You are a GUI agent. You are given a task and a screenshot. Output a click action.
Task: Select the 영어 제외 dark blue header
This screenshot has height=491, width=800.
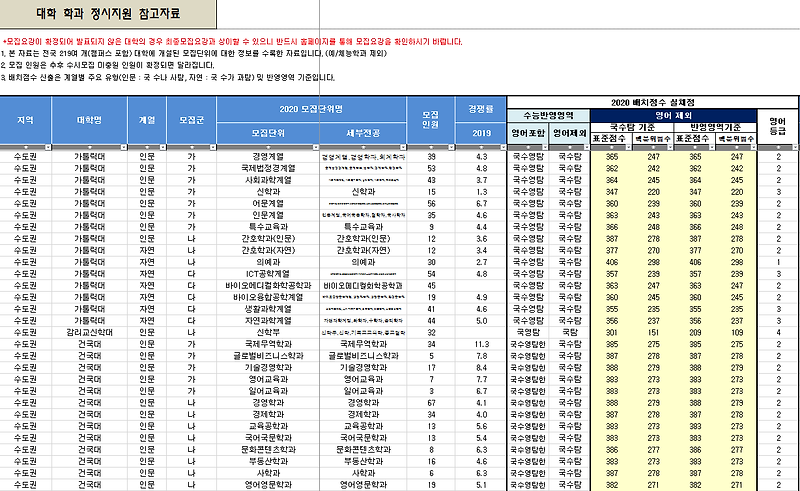coord(673,115)
